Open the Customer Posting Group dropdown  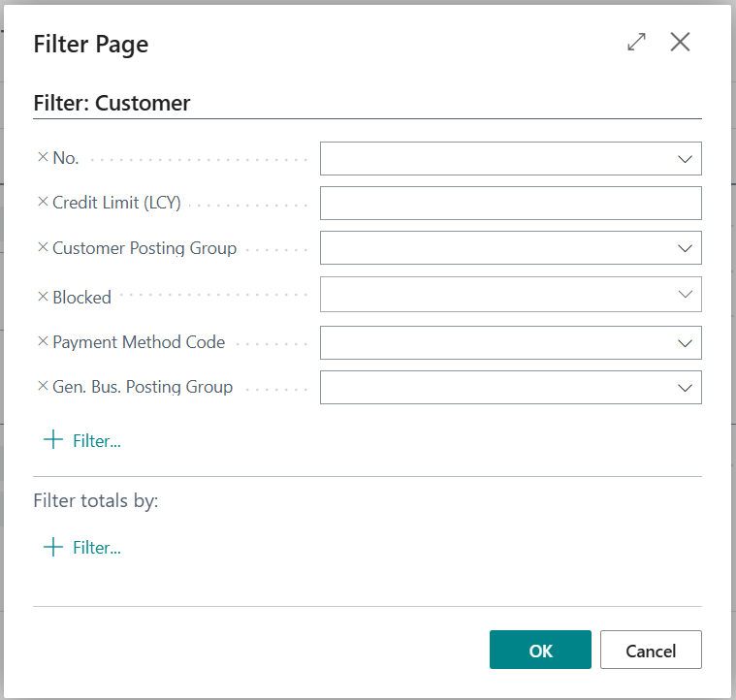685,248
